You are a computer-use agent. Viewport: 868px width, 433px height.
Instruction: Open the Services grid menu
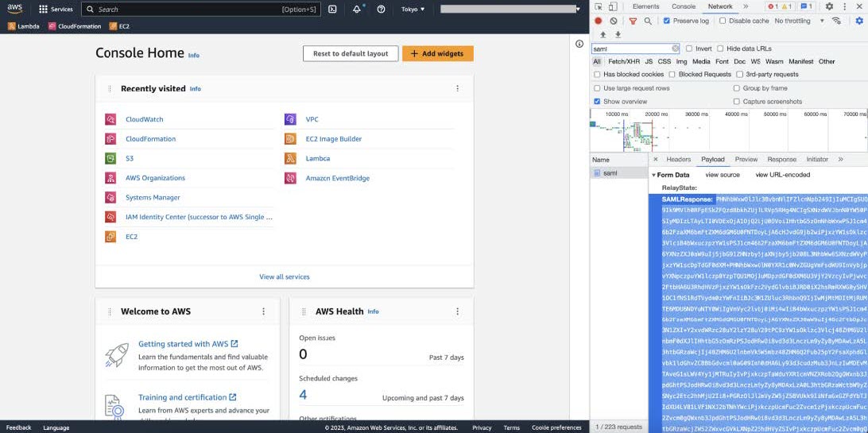point(56,10)
